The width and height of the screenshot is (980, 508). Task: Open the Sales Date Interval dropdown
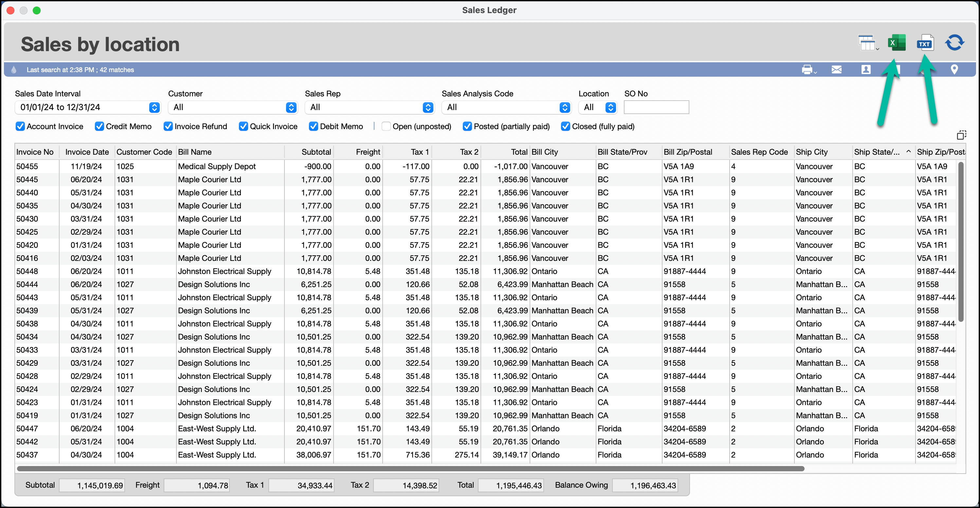(x=154, y=107)
